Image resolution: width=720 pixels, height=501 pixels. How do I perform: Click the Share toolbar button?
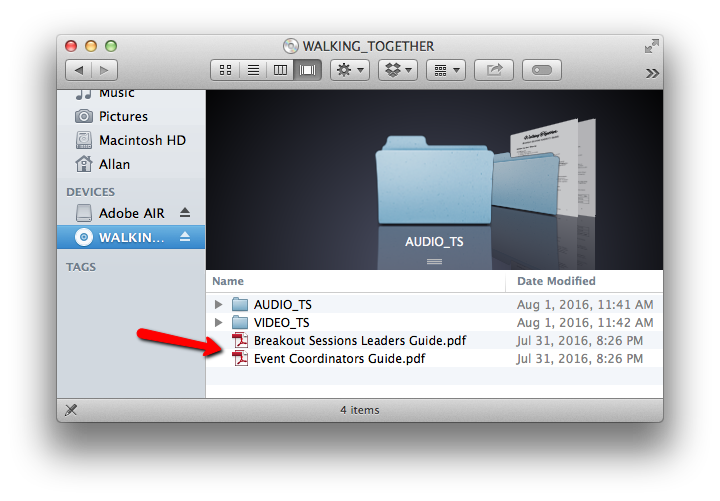[x=493, y=70]
